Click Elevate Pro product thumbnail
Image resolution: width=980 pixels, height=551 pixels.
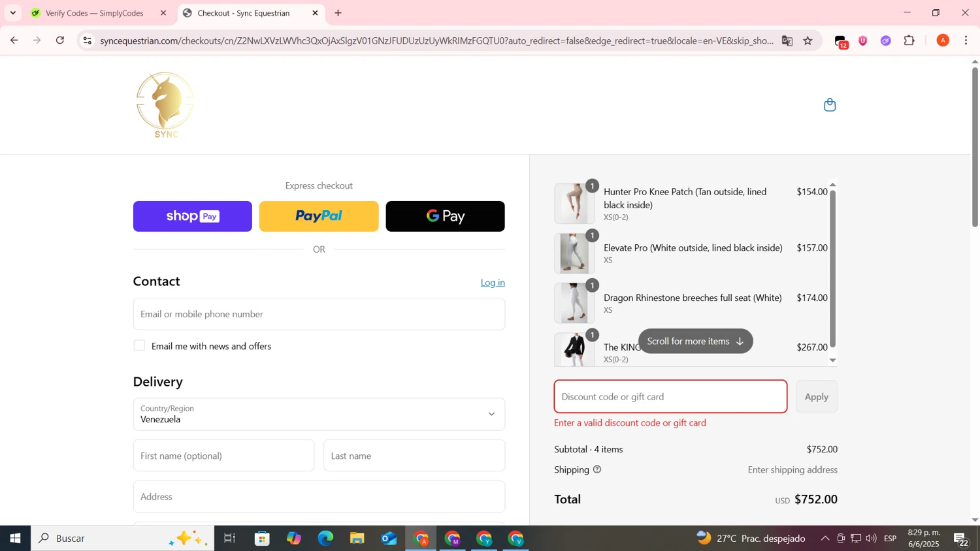tap(574, 253)
